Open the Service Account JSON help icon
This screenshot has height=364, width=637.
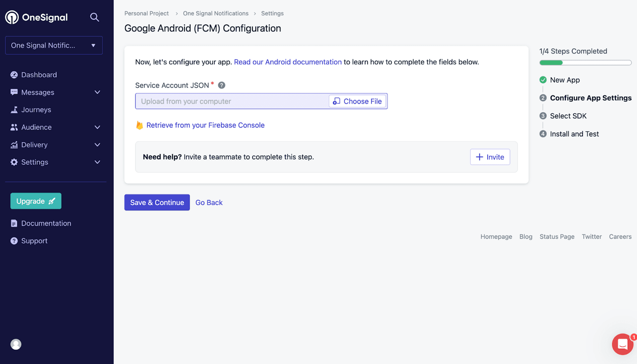pyautogui.click(x=221, y=85)
